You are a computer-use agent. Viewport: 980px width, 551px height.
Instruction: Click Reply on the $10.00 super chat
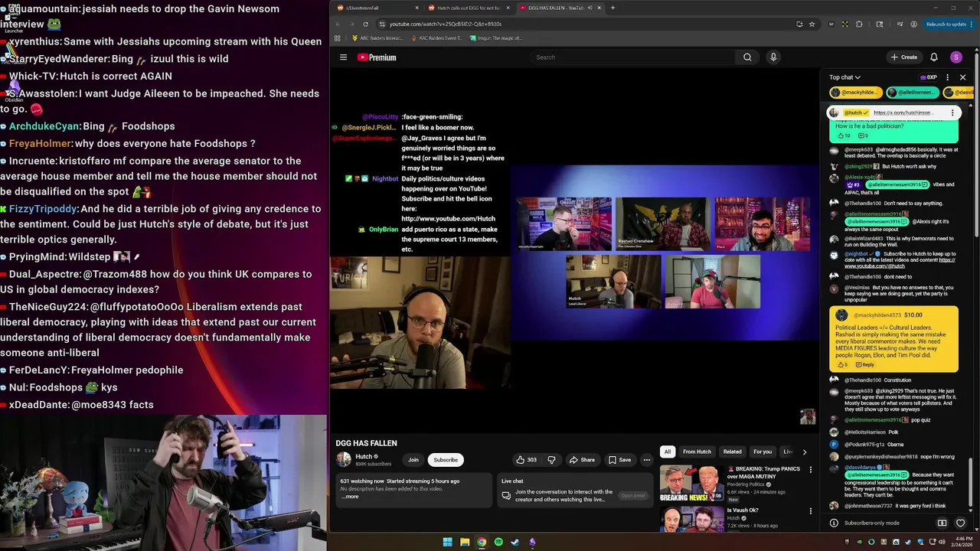point(864,364)
